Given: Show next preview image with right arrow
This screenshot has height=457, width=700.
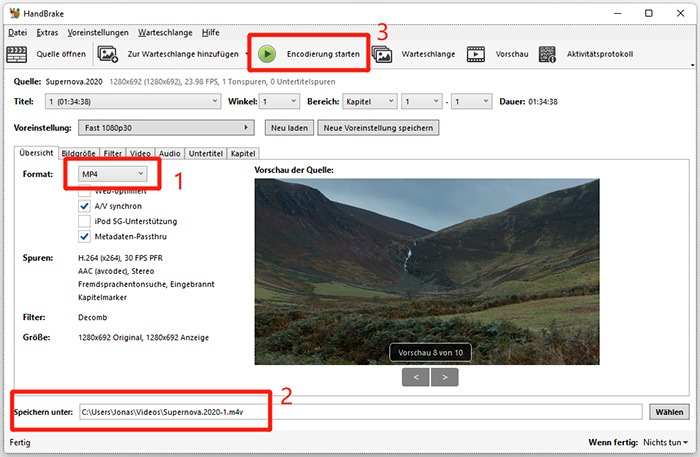Looking at the screenshot, I should [445, 377].
